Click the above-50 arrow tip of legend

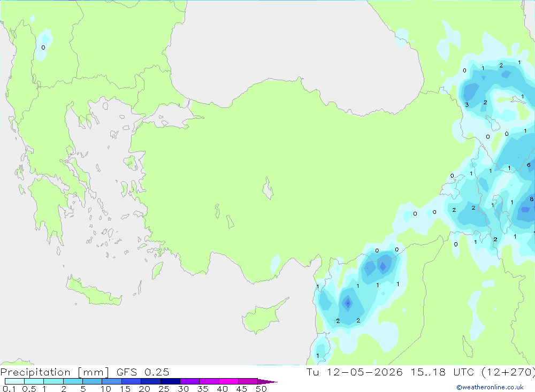click(x=267, y=382)
